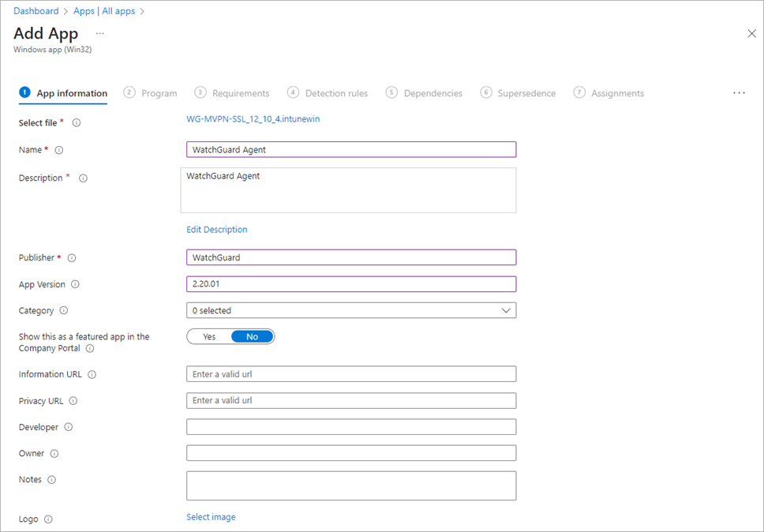Click the info icon next to Name
764x532 pixels.
[x=59, y=150]
